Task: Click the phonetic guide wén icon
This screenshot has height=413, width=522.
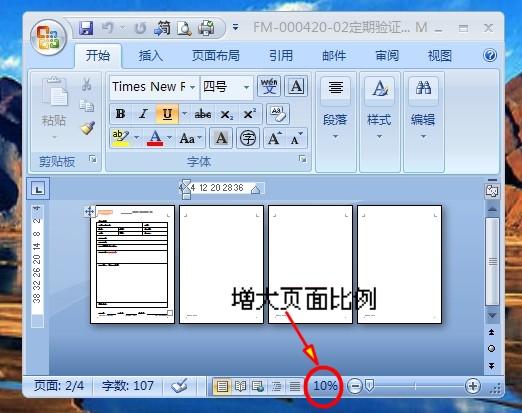Action: pyautogui.click(x=269, y=86)
